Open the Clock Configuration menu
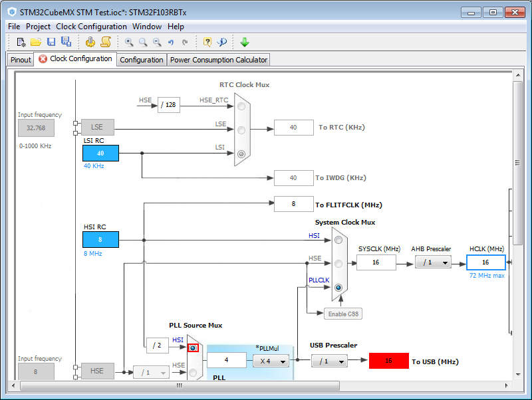 [x=91, y=27]
